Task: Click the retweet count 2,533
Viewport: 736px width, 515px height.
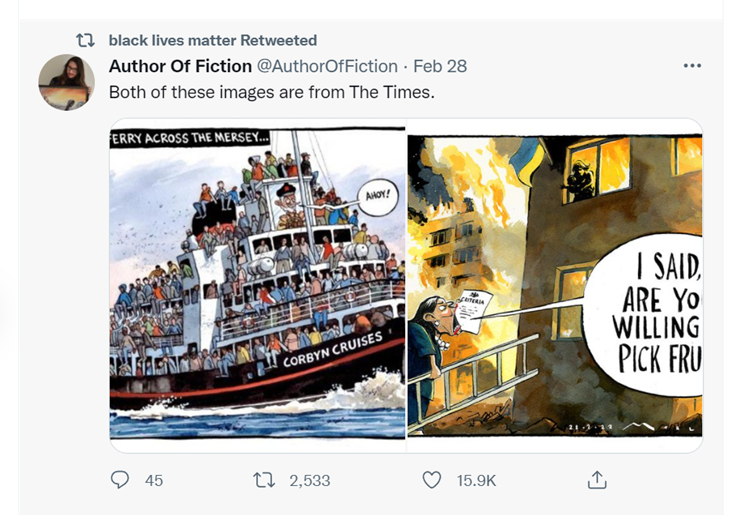Action: (x=309, y=480)
